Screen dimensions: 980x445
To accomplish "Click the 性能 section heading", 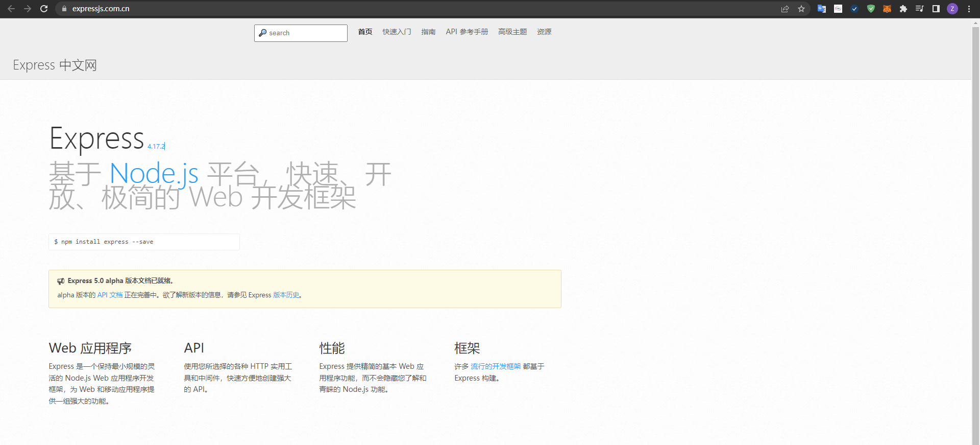I will 332,348.
